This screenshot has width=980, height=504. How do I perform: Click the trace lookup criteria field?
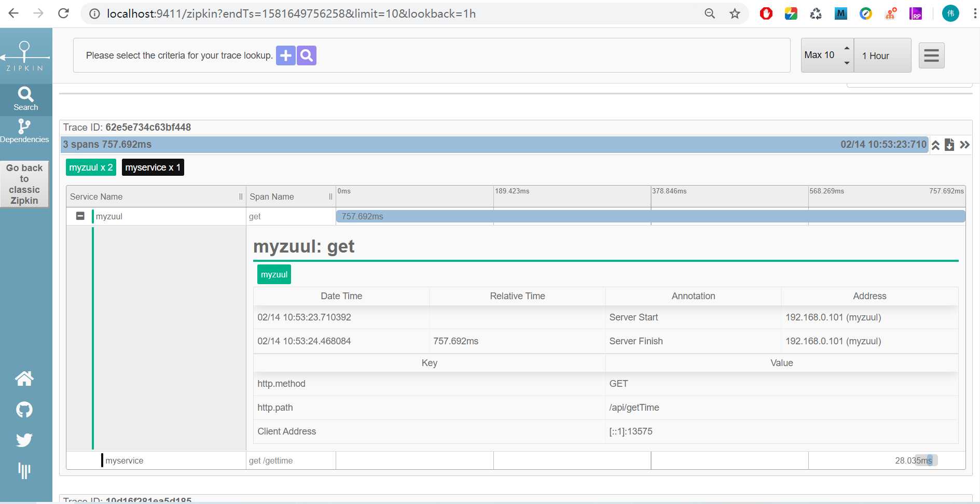tap(432, 55)
